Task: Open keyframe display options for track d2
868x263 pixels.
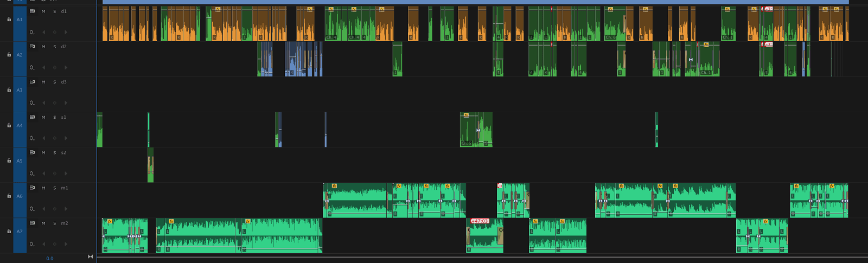Action: pos(32,68)
